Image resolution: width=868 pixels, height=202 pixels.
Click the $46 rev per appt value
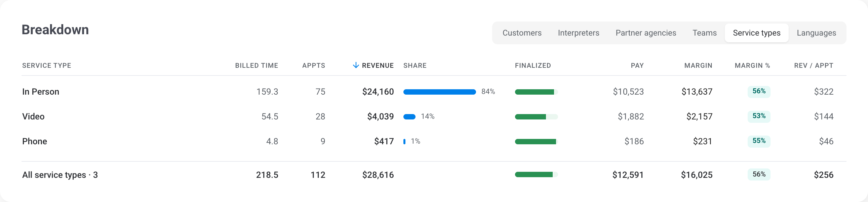click(826, 142)
